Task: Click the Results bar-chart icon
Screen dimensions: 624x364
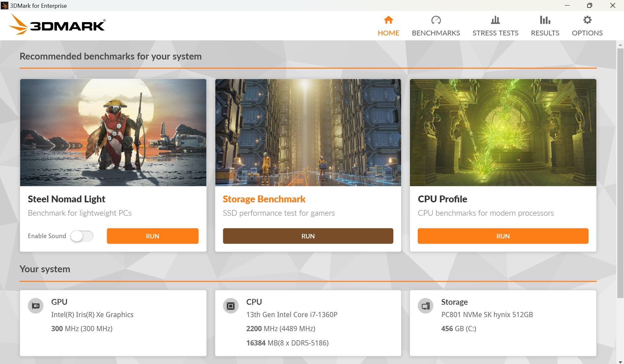Action: coord(545,20)
